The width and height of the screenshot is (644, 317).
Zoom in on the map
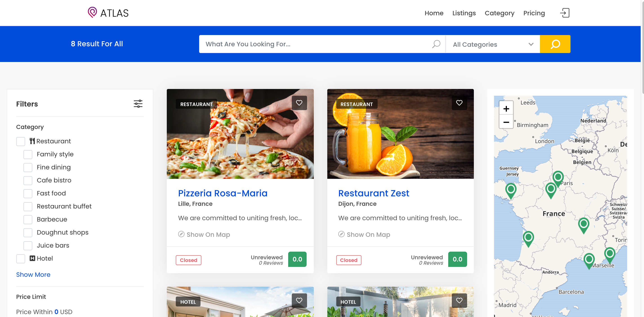506,109
